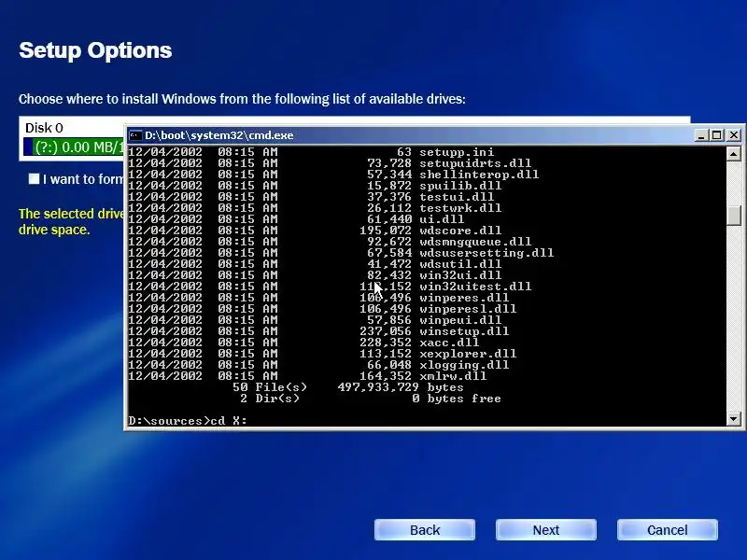Click the cmd.exe title bar system icon
The image size is (747, 560).
pos(135,135)
